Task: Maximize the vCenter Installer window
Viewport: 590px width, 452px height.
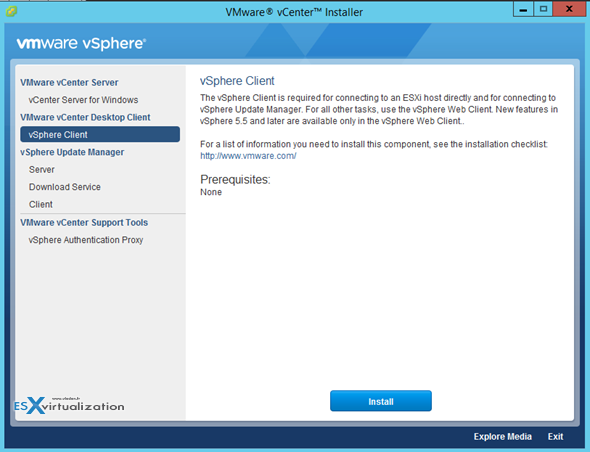Action: click(543, 9)
